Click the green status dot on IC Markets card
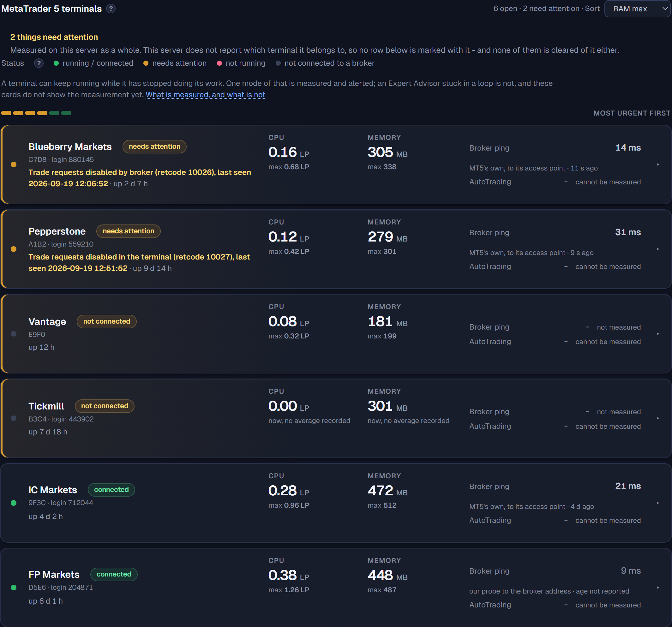This screenshot has height=627, width=672. [x=14, y=503]
